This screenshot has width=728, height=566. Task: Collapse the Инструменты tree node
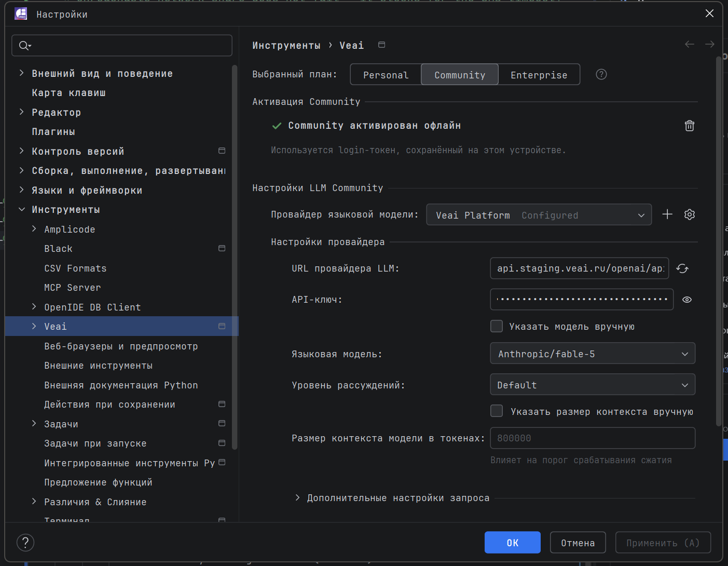pos(21,209)
